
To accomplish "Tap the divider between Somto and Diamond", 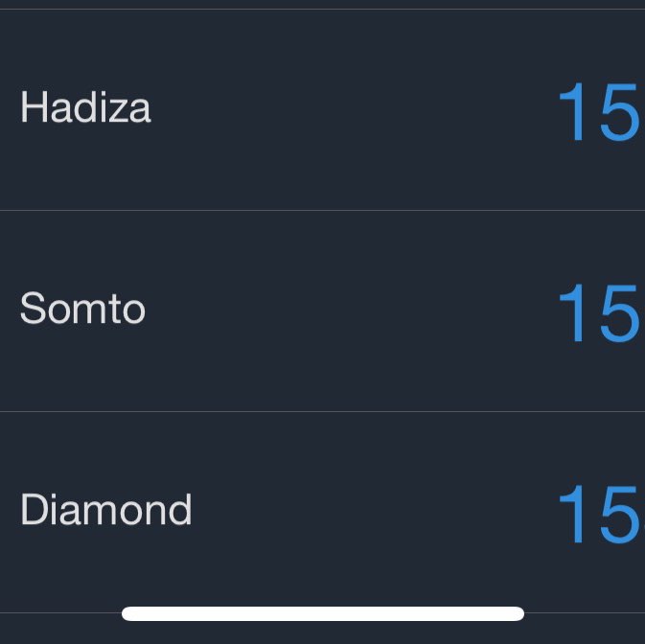I will pos(322,411).
